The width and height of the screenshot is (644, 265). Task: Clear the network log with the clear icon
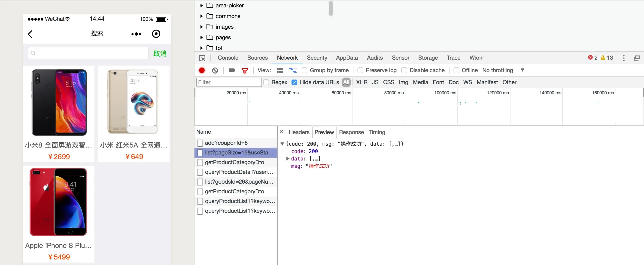click(215, 70)
